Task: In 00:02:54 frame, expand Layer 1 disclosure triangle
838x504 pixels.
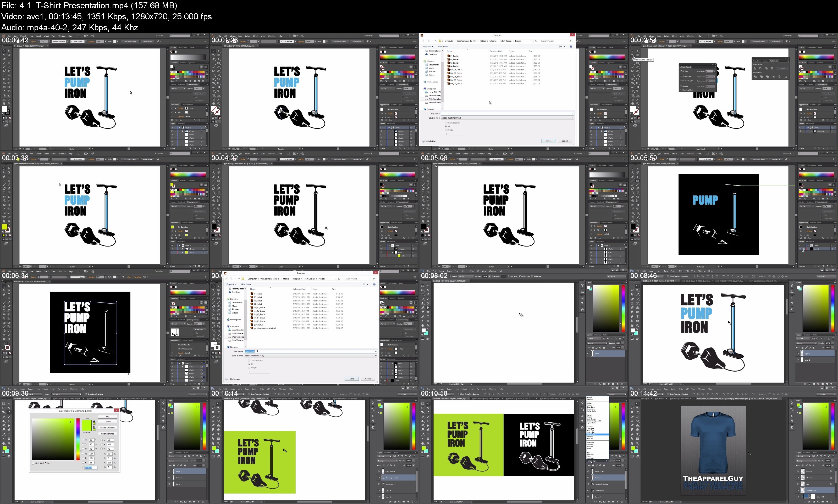Action: click(808, 128)
